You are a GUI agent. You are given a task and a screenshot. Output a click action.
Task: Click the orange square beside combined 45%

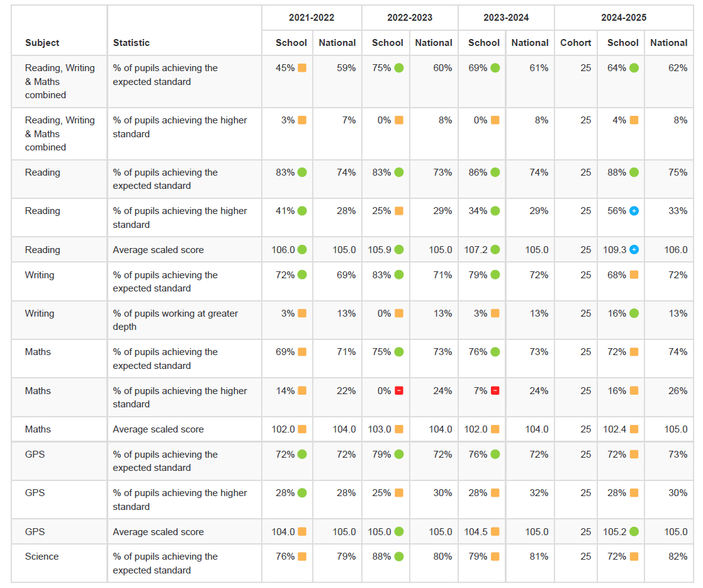302,68
